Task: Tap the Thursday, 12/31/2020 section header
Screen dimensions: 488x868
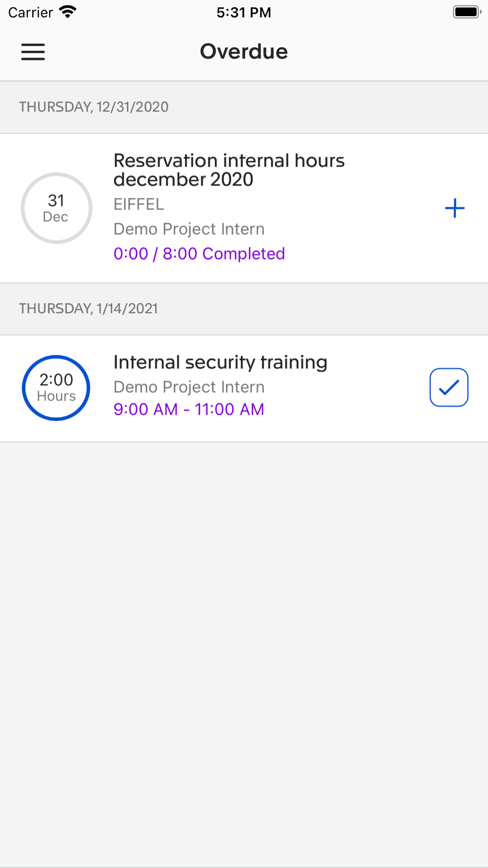Action: (244, 107)
